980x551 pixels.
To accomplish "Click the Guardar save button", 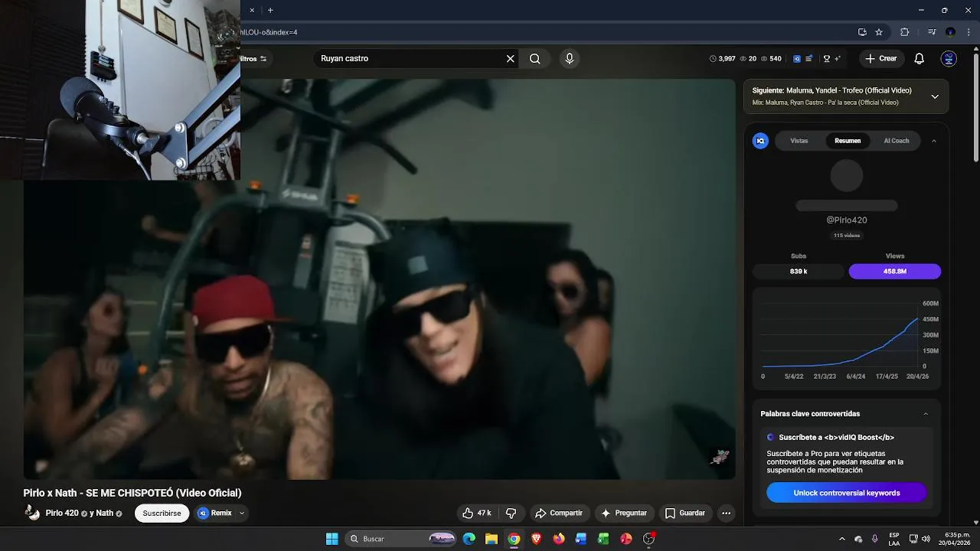I will tap(685, 513).
